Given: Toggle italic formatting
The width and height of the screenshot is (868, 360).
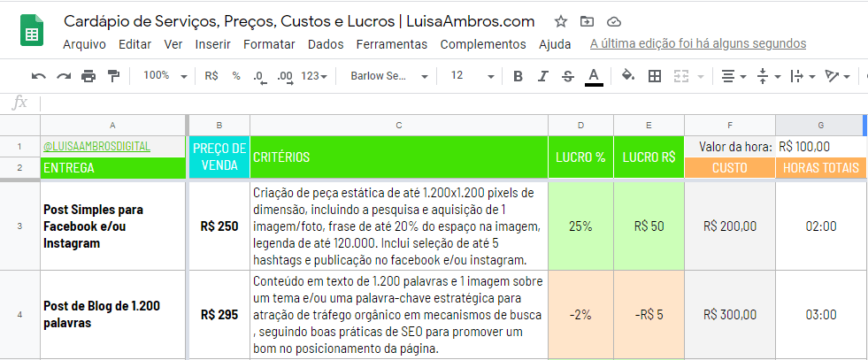Looking at the screenshot, I should coord(543,77).
